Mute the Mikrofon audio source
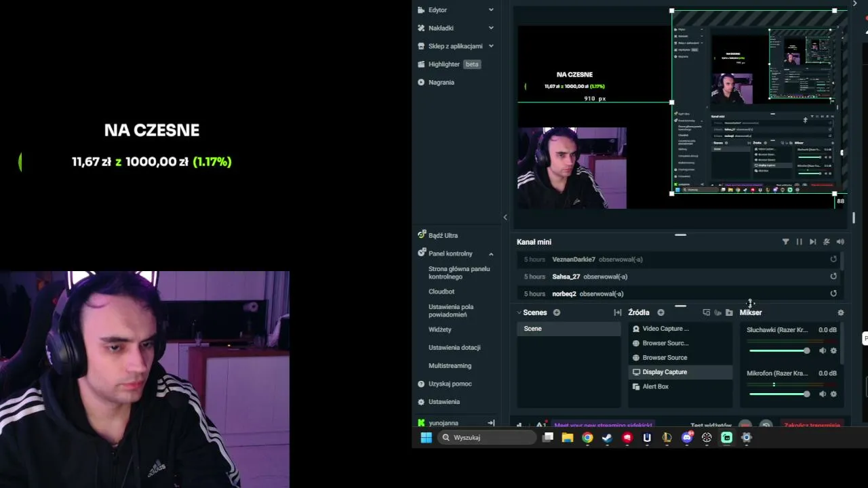 [x=823, y=394]
